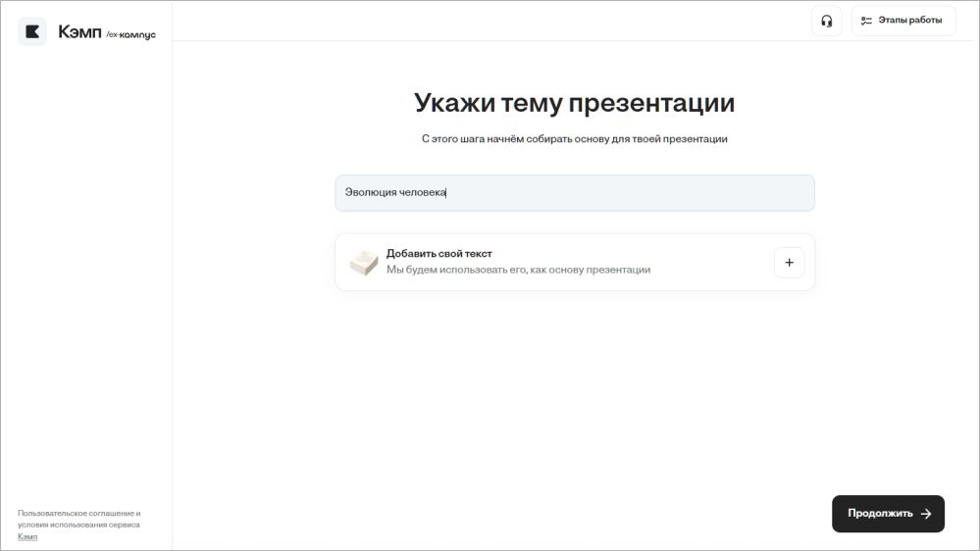
Task: Click the 'Мы будем использовать его' description
Action: click(518, 270)
